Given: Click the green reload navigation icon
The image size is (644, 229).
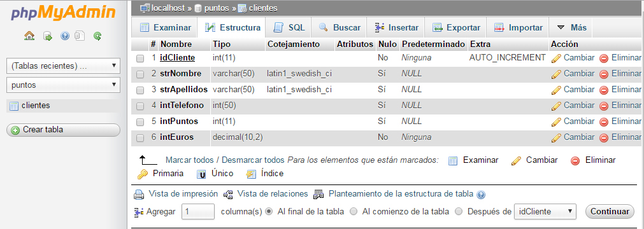Looking at the screenshot, I should [97, 36].
